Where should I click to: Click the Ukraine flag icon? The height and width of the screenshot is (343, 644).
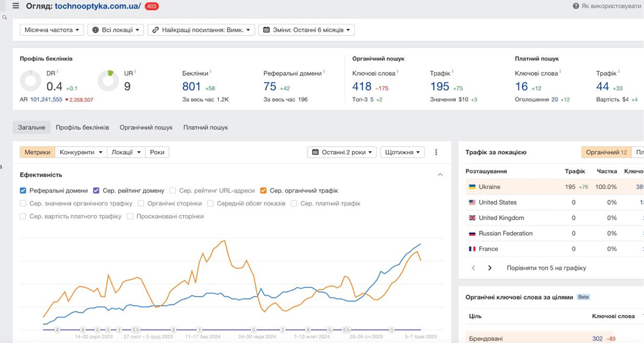pos(472,187)
